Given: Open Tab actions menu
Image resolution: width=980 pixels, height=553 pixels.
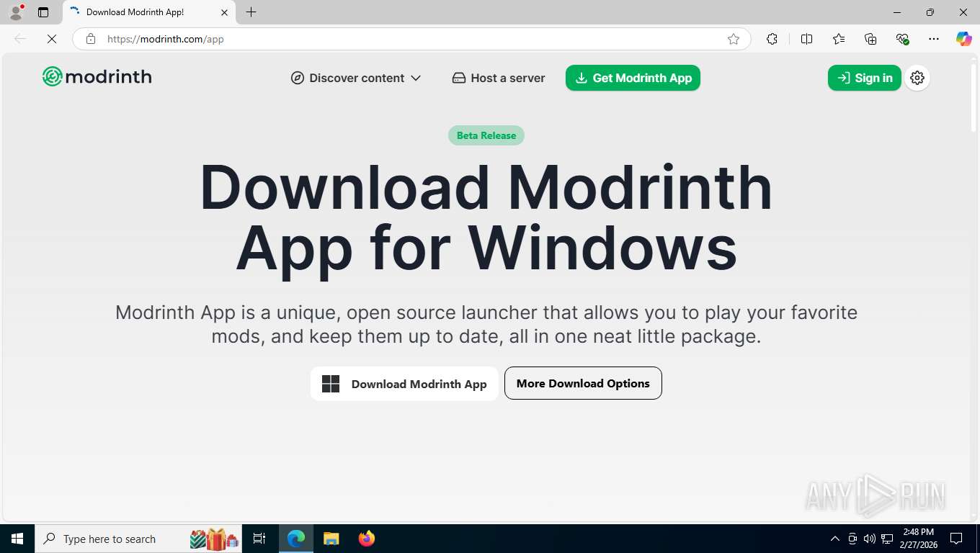Looking at the screenshot, I should coord(43,12).
